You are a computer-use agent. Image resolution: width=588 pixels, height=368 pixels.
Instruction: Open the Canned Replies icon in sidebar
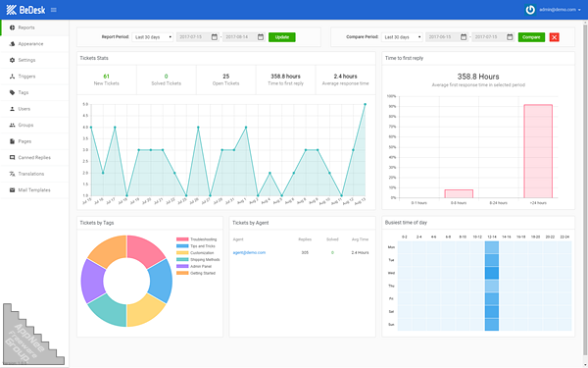(13, 158)
